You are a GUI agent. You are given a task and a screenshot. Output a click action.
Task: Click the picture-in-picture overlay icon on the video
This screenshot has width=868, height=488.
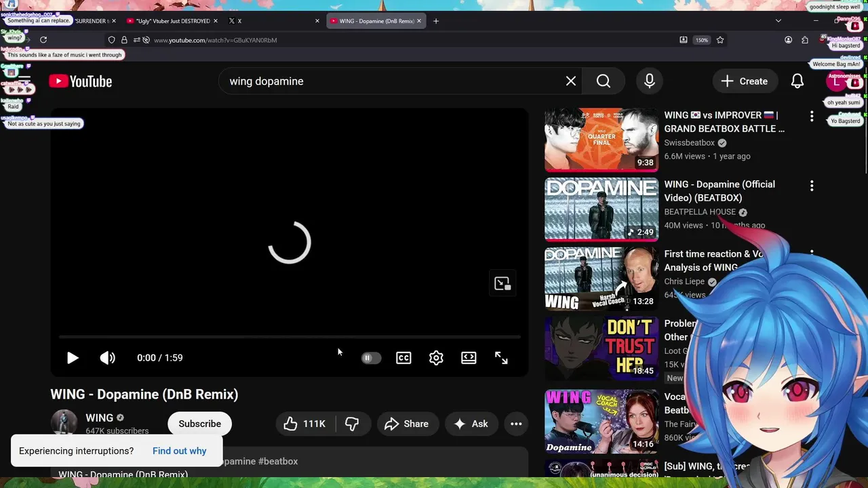pos(502,283)
